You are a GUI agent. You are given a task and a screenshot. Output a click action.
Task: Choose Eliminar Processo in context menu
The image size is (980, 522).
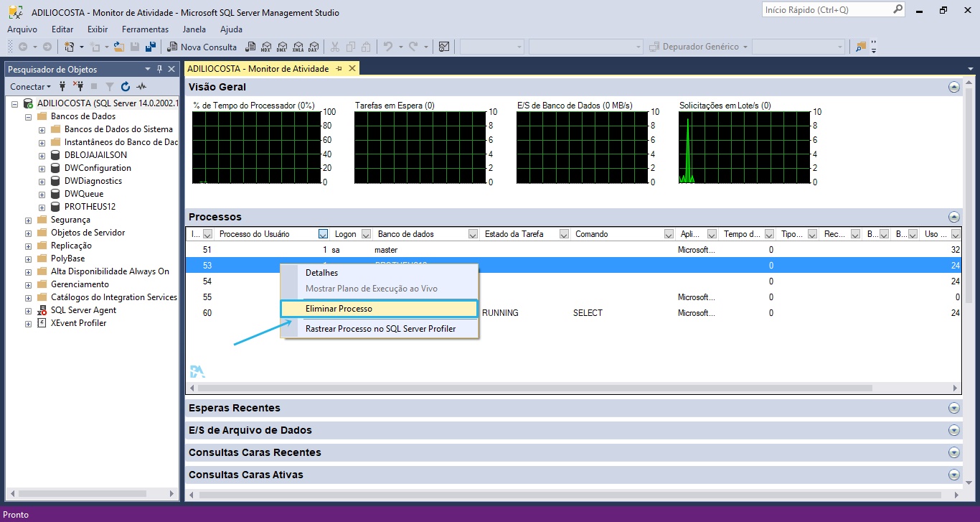[379, 309]
